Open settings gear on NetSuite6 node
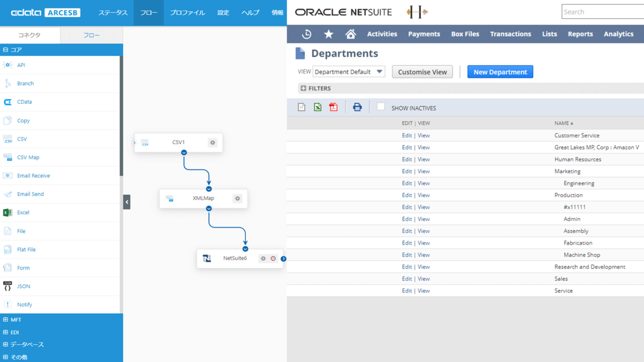 (263, 258)
